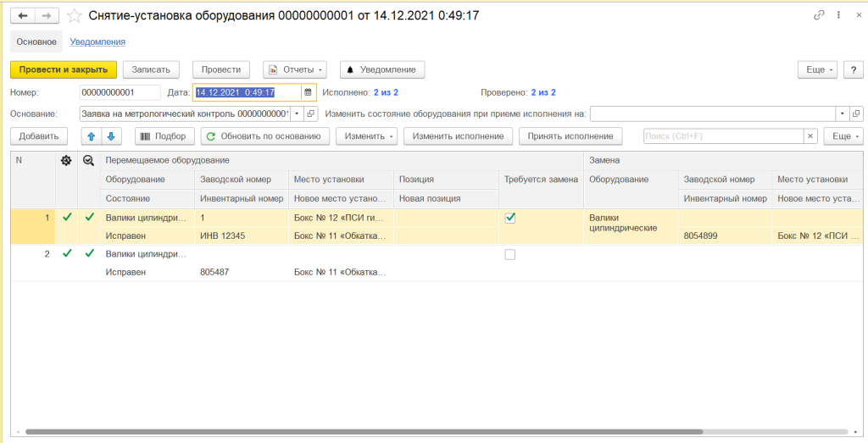Click the Изменить исполнение button

point(458,136)
